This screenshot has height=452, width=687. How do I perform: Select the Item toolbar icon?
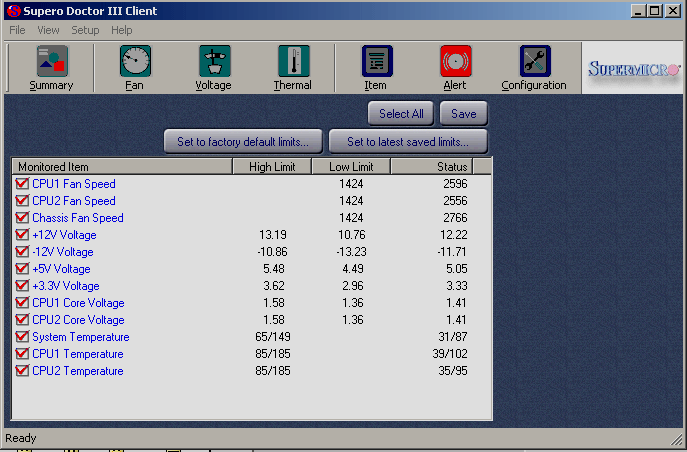[x=376, y=63]
